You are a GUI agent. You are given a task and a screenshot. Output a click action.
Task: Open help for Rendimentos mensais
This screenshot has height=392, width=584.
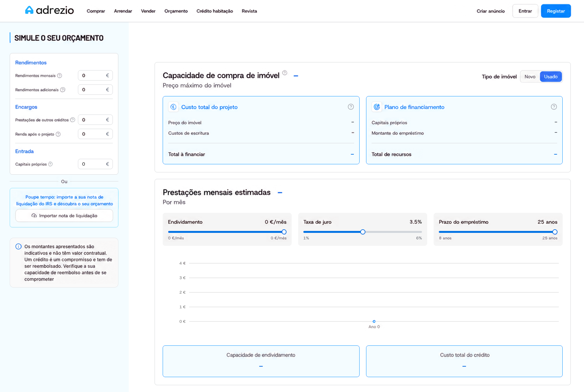tap(59, 76)
